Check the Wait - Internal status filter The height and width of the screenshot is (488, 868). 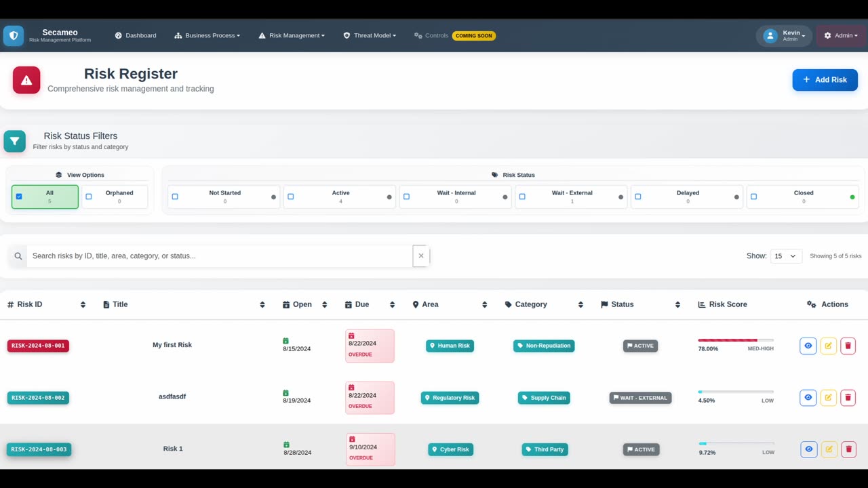click(x=407, y=197)
